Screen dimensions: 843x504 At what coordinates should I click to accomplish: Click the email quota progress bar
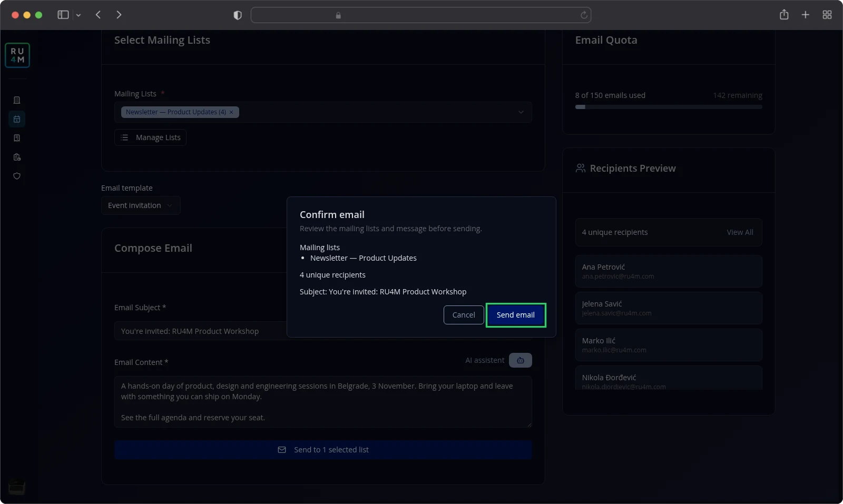coord(669,107)
